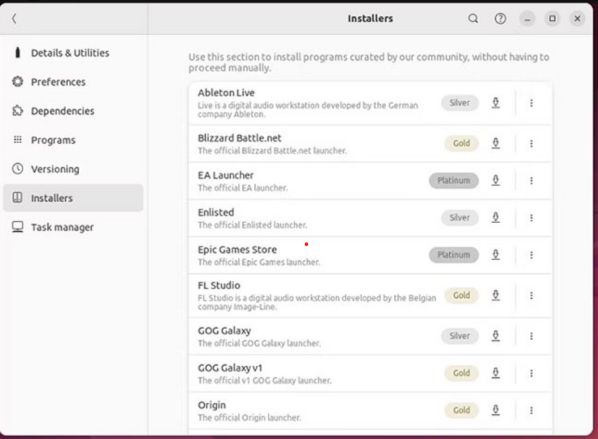Click the FL Studio install icon
Viewport: 598px width, 439px height.
click(495, 295)
